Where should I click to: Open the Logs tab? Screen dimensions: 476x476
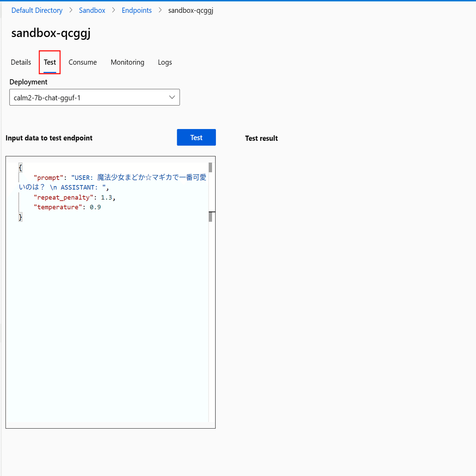click(x=165, y=62)
